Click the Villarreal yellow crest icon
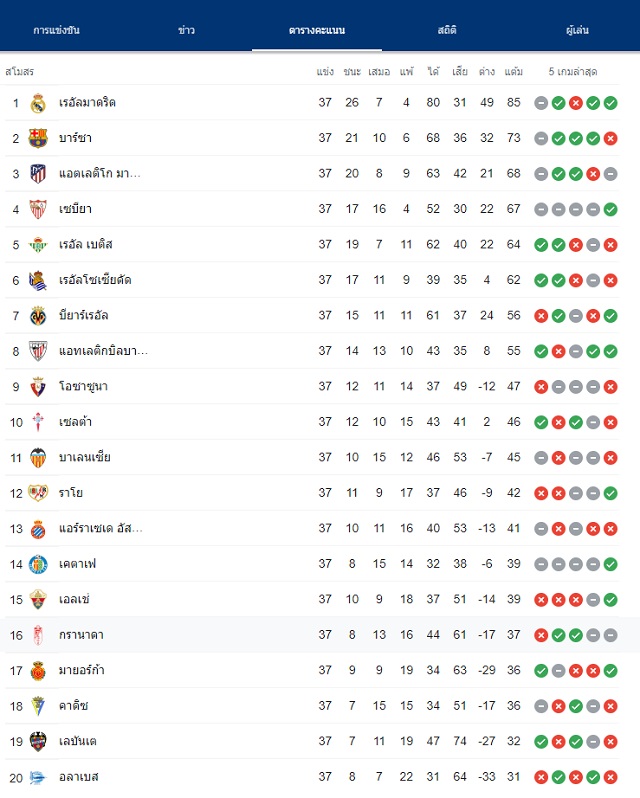This screenshot has height=798, width=640. pyautogui.click(x=38, y=316)
